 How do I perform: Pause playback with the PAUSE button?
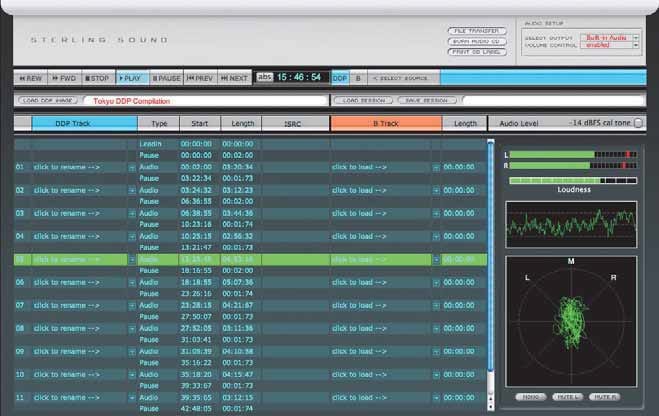(x=166, y=78)
